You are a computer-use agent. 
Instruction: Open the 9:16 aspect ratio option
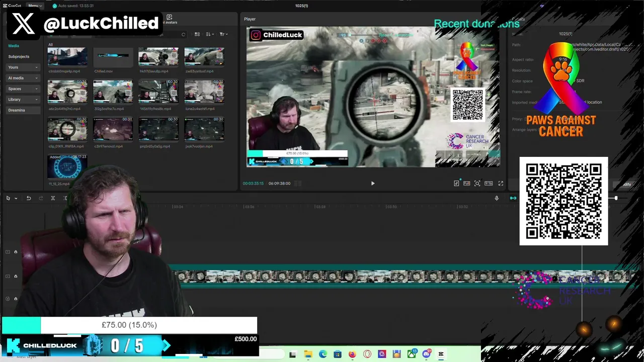coord(489,184)
